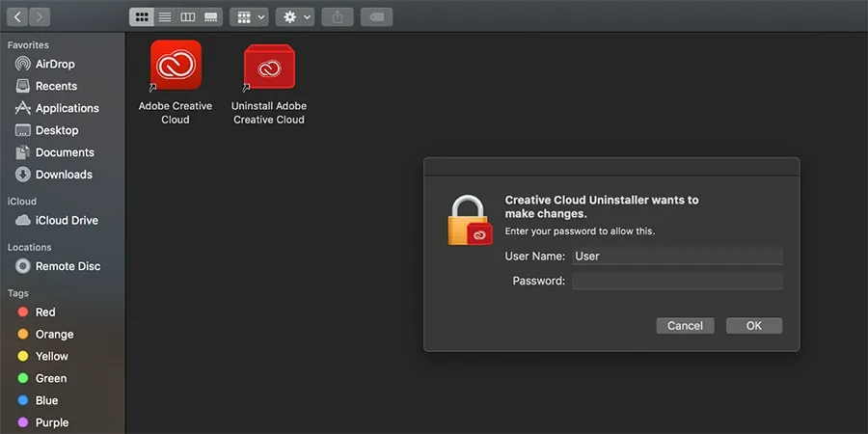Select the Adobe Creative Cloud app icon

coord(176,65)
